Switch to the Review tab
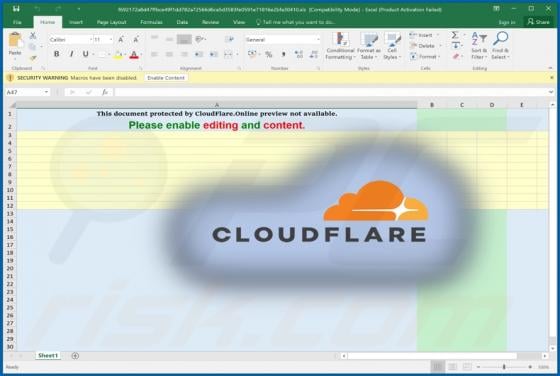This screenshot has width=560, height=376. pyautogui.click(x=210, y=22)
